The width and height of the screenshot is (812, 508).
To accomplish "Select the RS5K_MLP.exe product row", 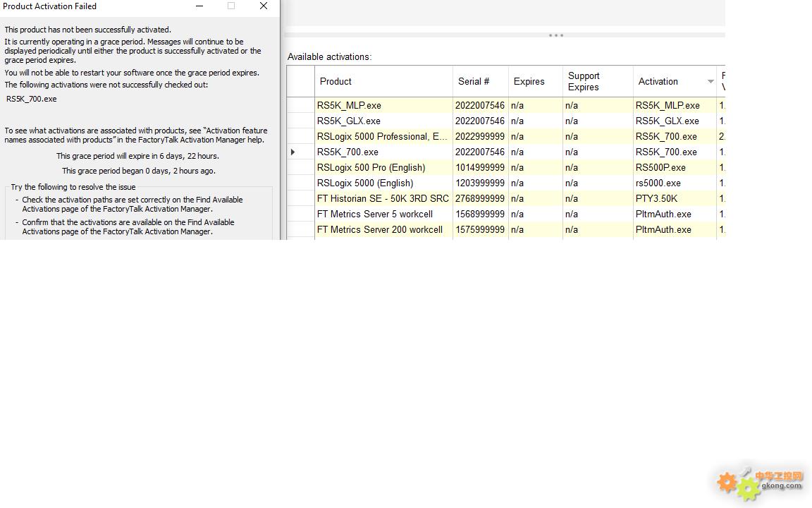I will point(349,105).
